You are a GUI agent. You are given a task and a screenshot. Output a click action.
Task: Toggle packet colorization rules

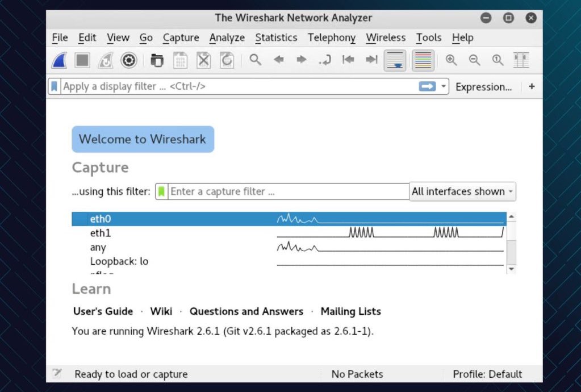click(x=423, y=60)
